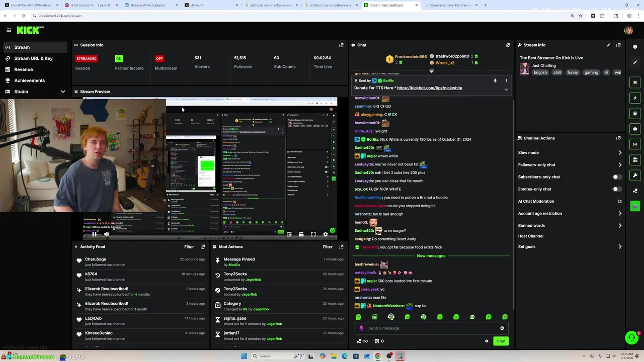644x362 pixels.
Task: Click the channel points infinity icon
Action: tap(362, 341)
